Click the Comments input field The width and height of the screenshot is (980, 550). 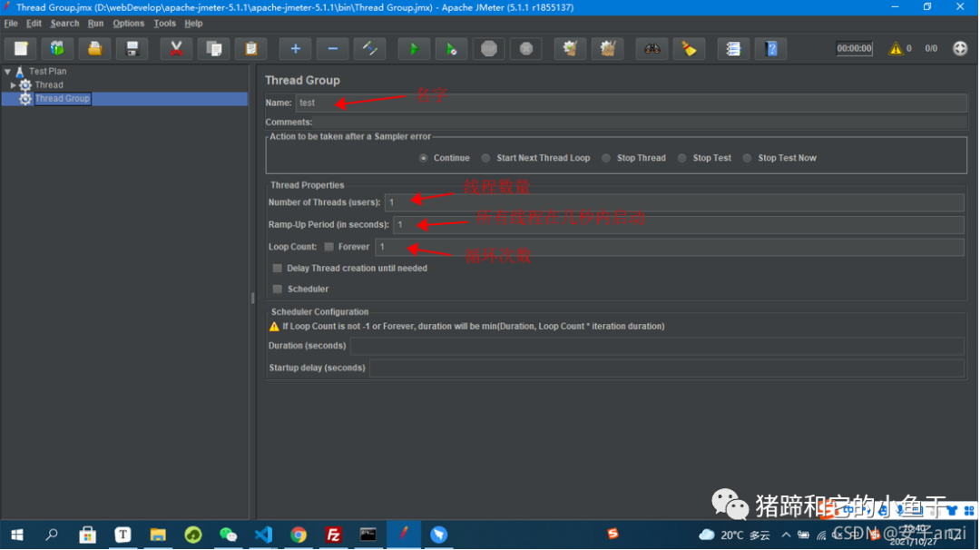tap(641, 122)
